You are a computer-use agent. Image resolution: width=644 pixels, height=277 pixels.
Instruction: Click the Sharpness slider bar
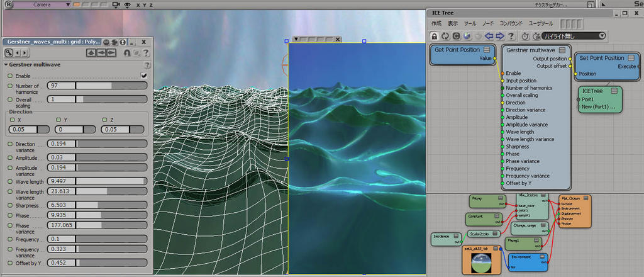coord(111,205)
